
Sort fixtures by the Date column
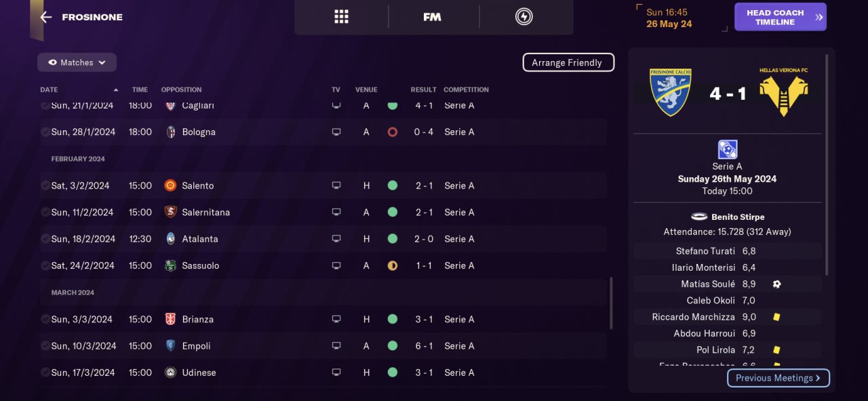coord(50,90)
